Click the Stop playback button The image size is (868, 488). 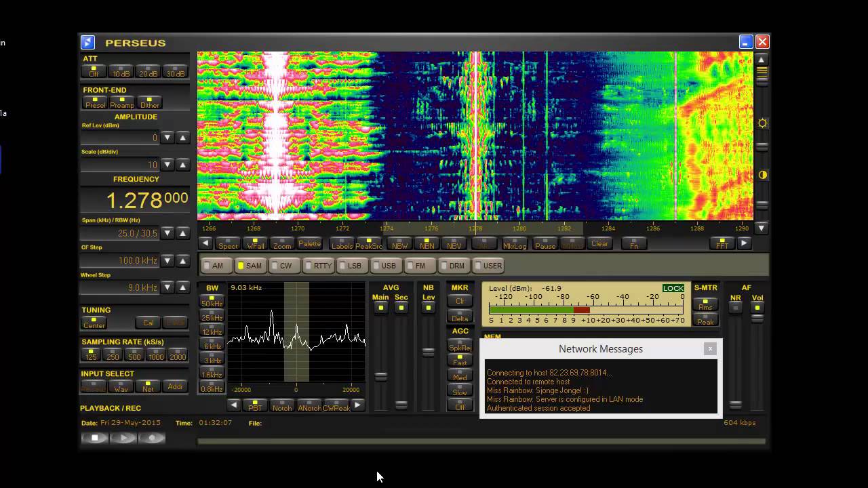(95, 438)
